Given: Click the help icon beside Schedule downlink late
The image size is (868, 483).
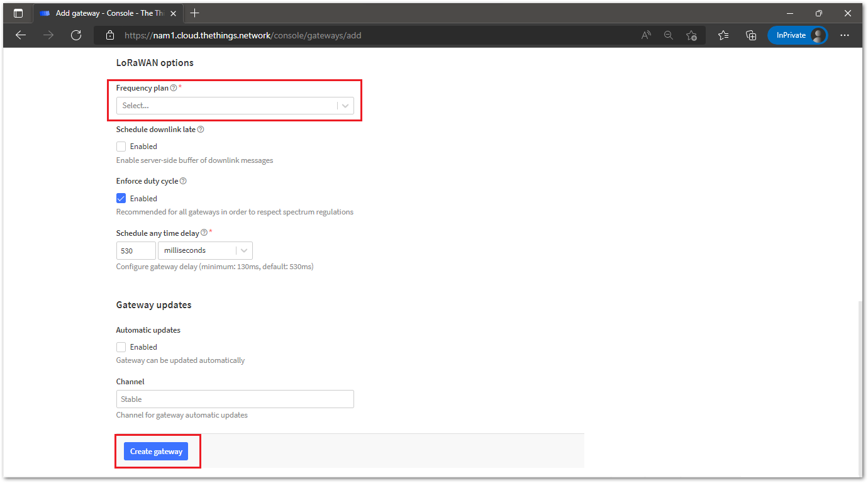Looking at the screenshot, I should pyautogui.click(x=201, y=130).
